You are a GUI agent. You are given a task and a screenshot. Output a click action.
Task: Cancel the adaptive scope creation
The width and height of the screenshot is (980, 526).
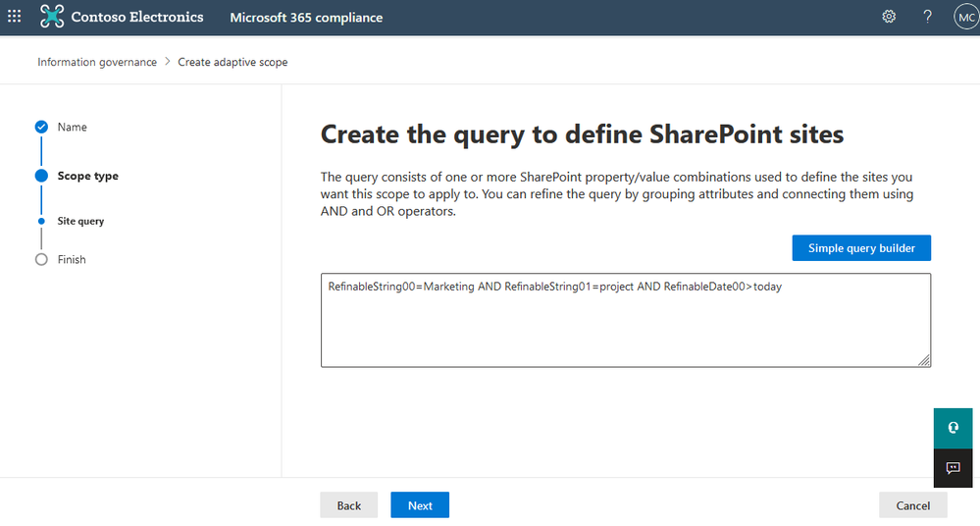(x=912, y=505)
